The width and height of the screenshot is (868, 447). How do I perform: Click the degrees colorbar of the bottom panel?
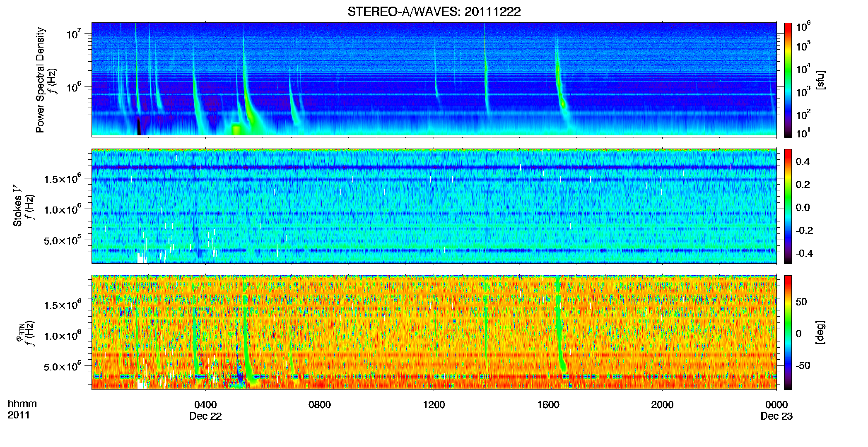788,332
